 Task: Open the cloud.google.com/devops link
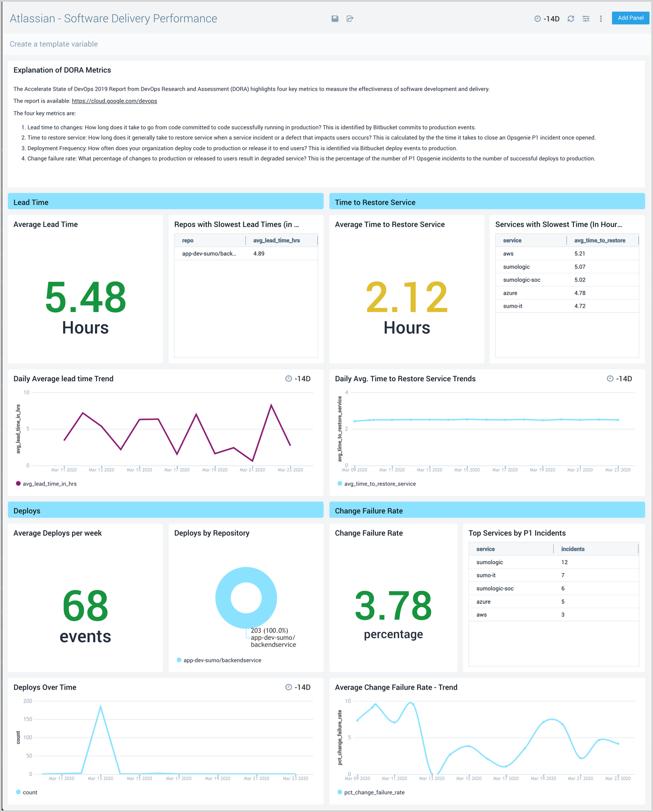pyautogui.click(x=114, y=101)
